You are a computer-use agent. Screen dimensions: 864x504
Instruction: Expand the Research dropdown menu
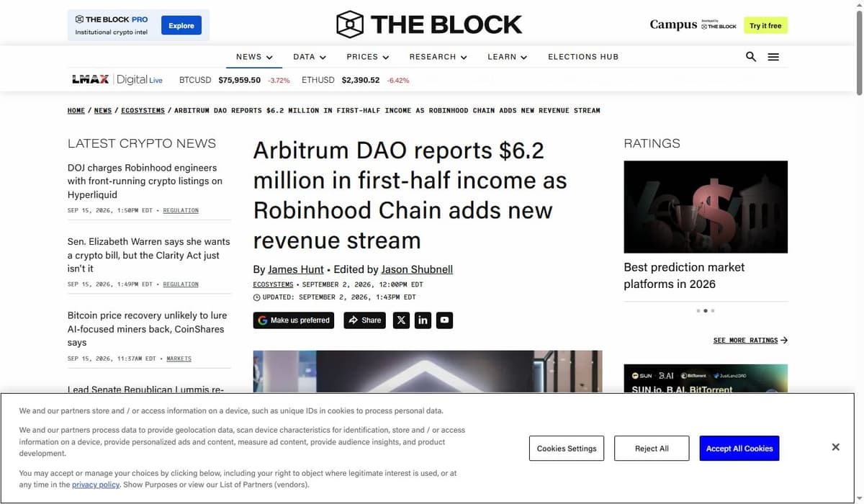(438, 57)
